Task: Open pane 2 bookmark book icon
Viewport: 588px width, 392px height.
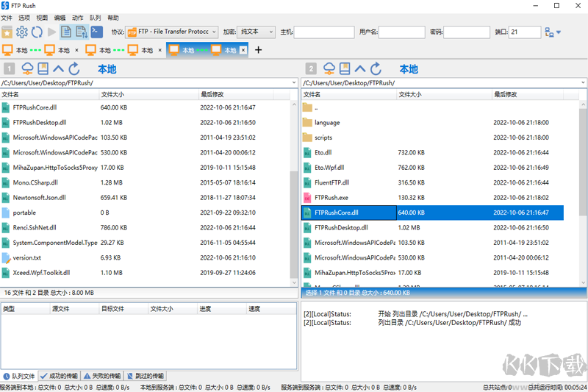Action: pyautogui.click(x=345, y=68)
